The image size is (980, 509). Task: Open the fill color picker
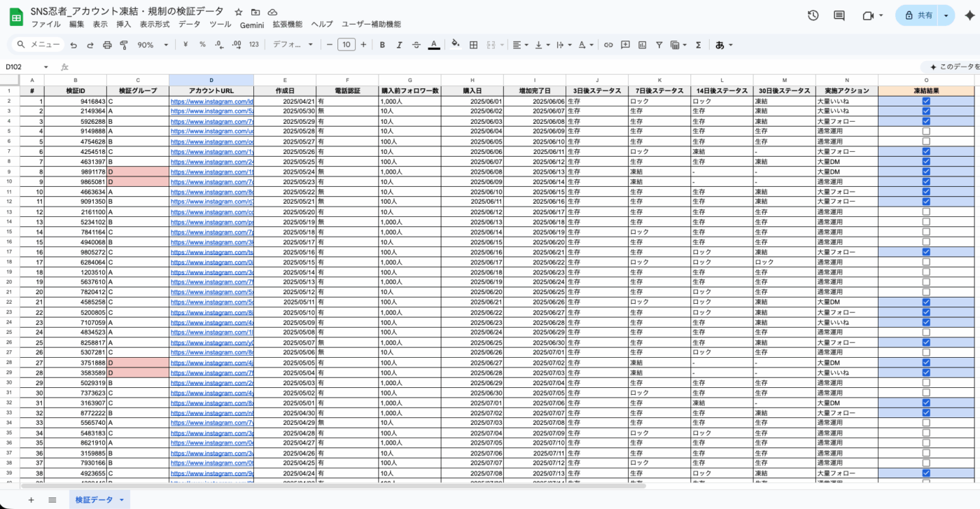click(x=455, y=45)
